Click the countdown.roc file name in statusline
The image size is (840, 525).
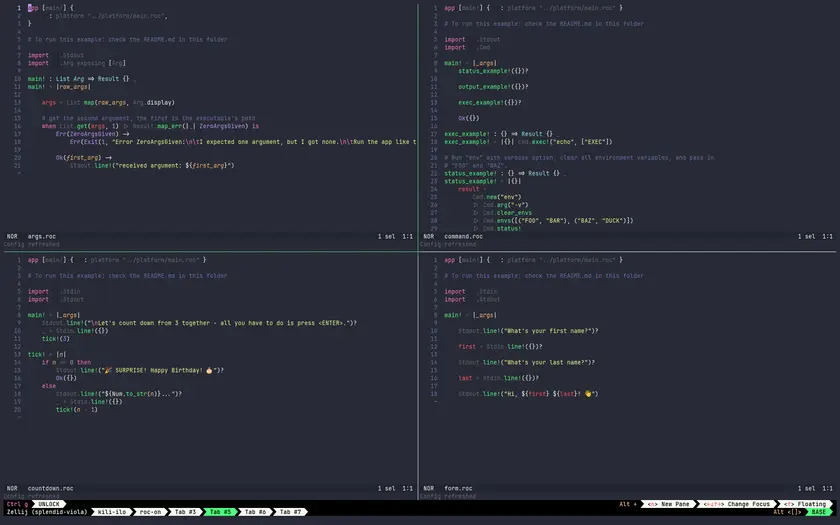pos(50,489)
